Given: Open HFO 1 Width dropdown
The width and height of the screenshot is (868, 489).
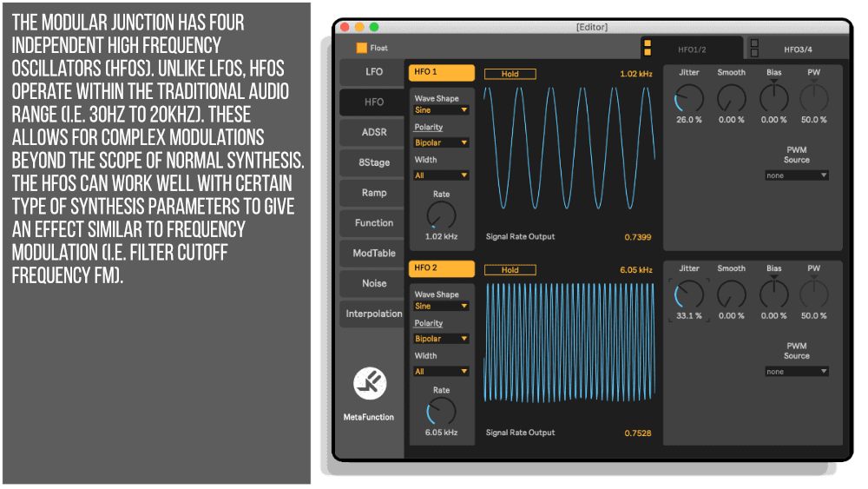Looking at the screenshot, I should (441, 175).
